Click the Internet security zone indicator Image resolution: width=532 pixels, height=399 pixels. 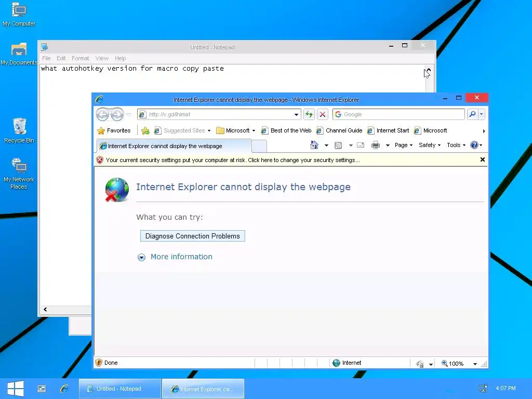[x=347, y=363]
